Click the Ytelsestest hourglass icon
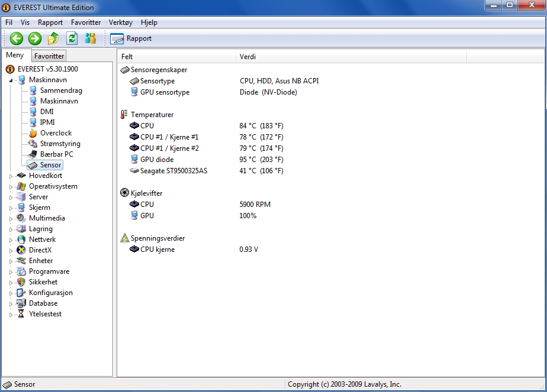This screenshot has width=547, height=392. click(x=21, y=314)
